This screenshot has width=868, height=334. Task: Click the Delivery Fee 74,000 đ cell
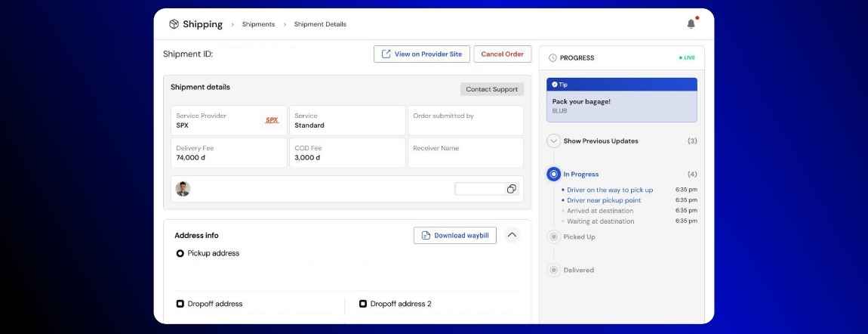(229, 153)
